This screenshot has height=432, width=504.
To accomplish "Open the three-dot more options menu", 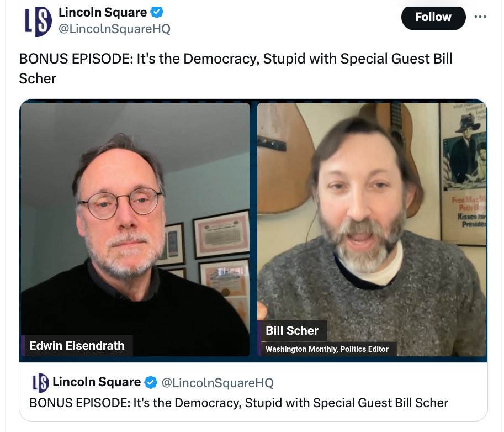I will coord(480,17).
